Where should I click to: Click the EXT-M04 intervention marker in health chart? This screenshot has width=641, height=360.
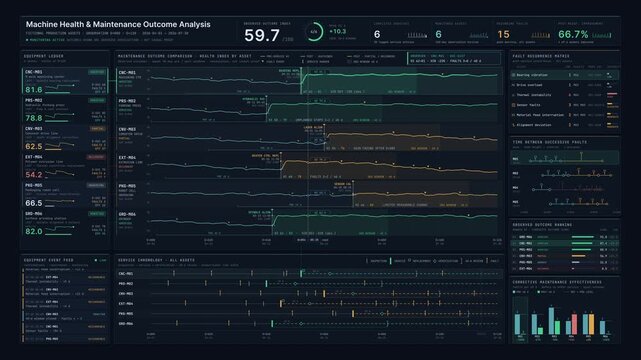click(x=281, y=166)
